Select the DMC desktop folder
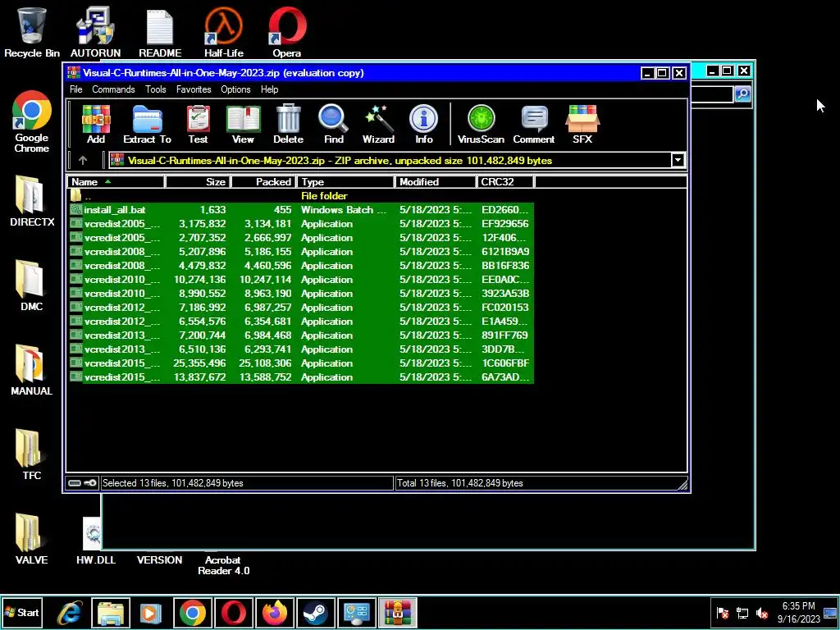Image resolution: width=840 pixels, height=630 pixels. click(x=32, y=285)
